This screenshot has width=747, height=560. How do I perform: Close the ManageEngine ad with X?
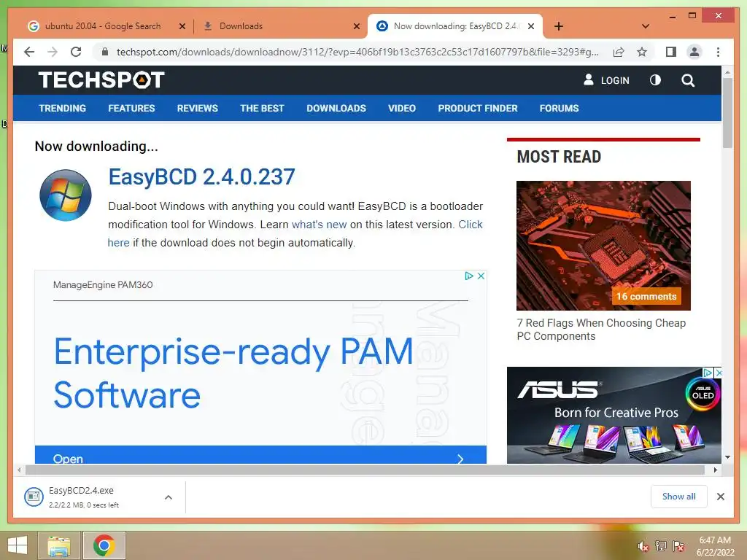481,276
